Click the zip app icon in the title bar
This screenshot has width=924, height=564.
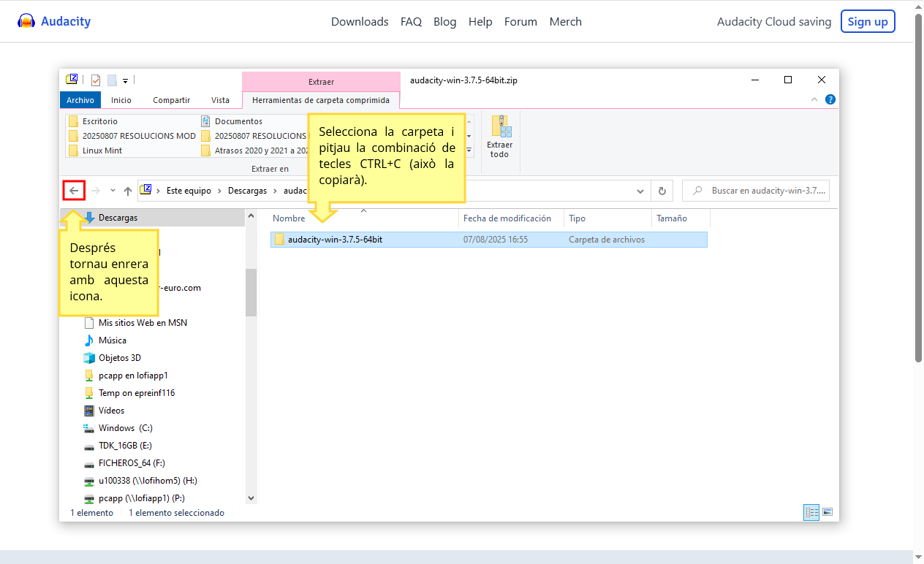tap(72, 80)
